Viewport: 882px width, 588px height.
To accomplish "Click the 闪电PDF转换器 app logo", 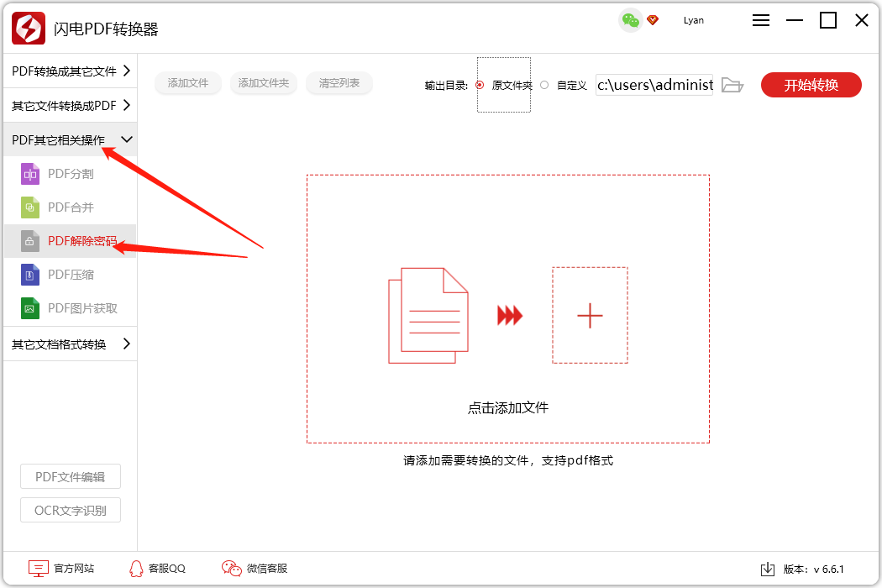I will (x=28, y=28).
